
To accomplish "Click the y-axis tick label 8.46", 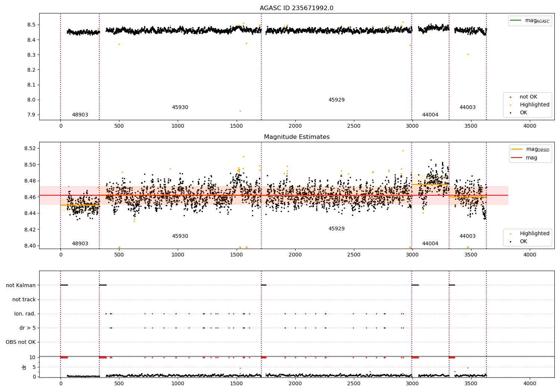I will pos(30,197).
